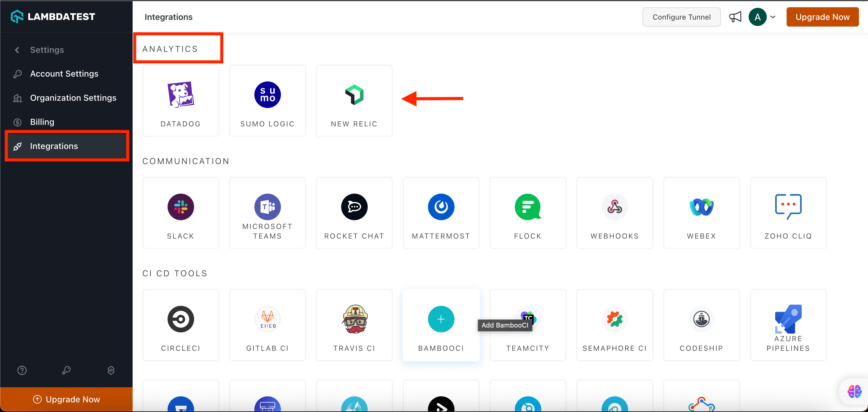The height and width of the screenshot is (412, 868).
Task: Open the help question mark icon
Action: [x=22, y=370]
